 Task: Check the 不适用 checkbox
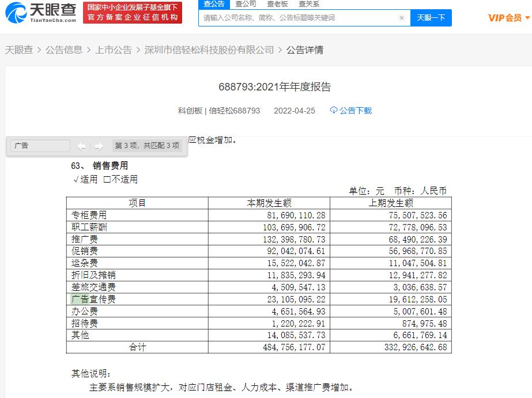[x=105, y=179]
